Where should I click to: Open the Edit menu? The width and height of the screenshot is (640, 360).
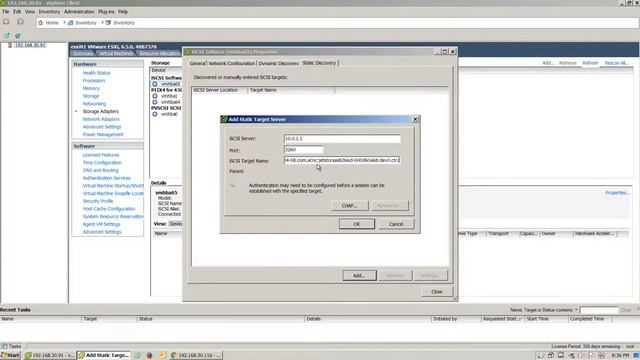click(17, 12)
